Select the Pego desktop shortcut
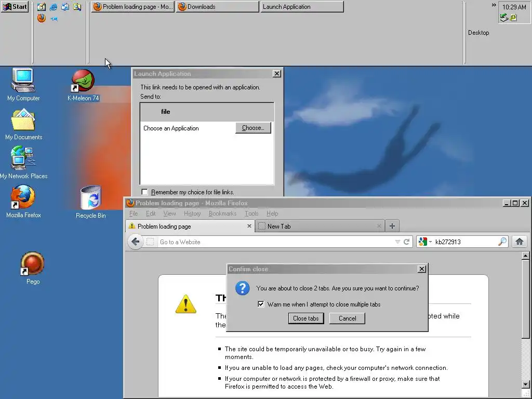Image resolution: width=532 pixels, height=399 pixels. (x=33, y=268)
